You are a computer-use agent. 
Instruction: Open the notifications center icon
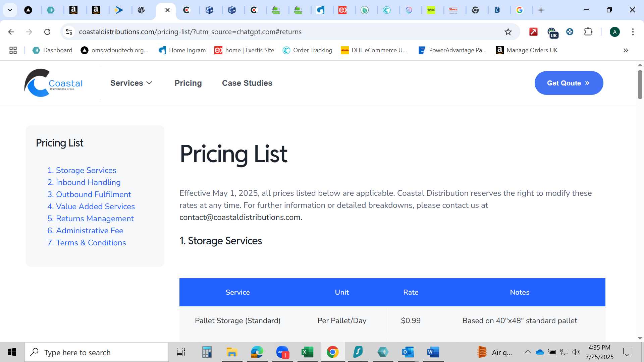627,352
